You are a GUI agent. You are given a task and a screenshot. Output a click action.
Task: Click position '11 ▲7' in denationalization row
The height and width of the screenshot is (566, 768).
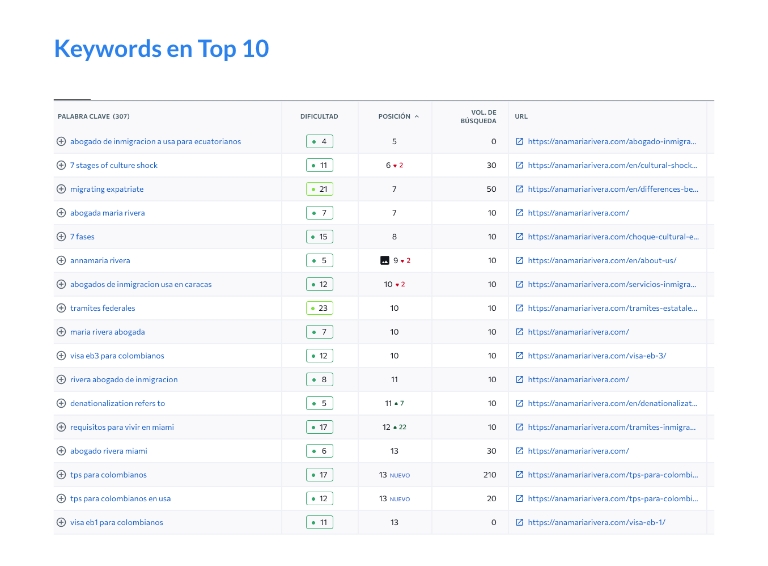pos(394,403)
